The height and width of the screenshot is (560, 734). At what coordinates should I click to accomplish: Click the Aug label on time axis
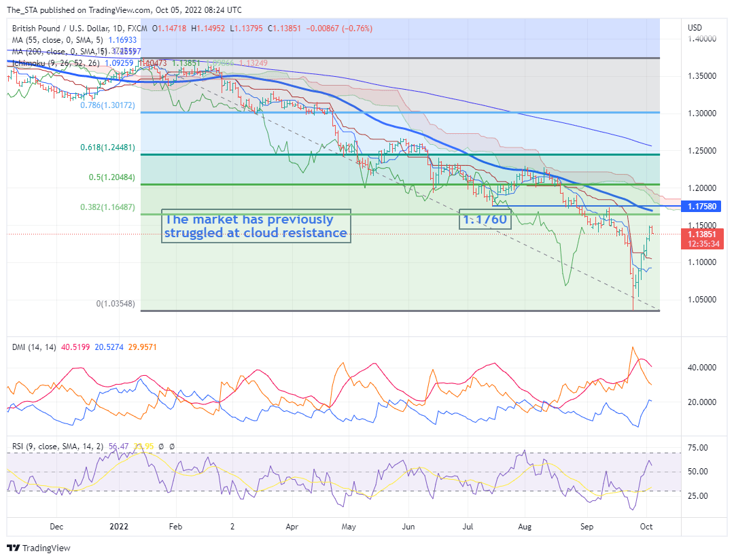(524, 526)
